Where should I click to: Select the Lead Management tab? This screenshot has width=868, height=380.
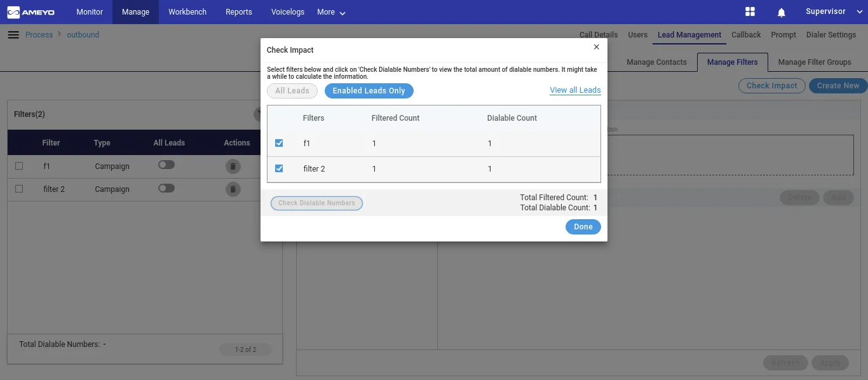point(689,35)
